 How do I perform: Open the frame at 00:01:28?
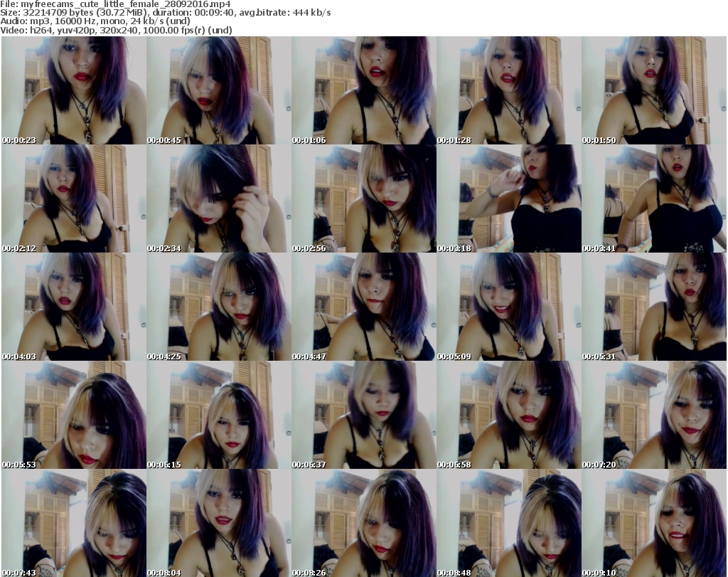coord(509,90)
